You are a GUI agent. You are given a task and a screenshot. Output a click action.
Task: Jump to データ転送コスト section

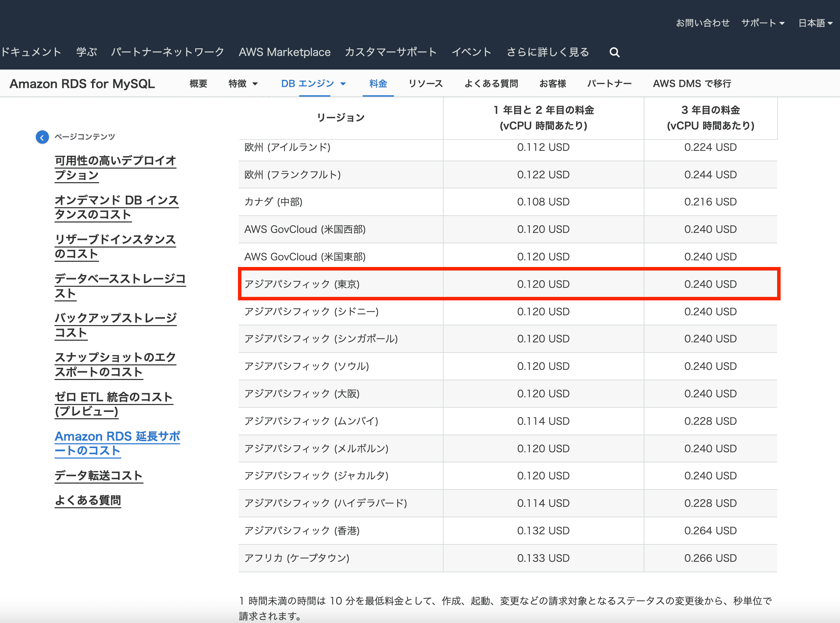pos(99,476)
